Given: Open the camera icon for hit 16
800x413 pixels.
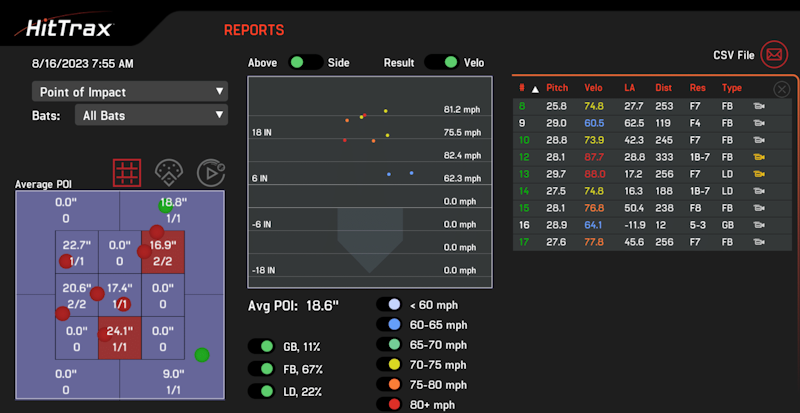Looking at the screenshot, I should click(759, 224).
